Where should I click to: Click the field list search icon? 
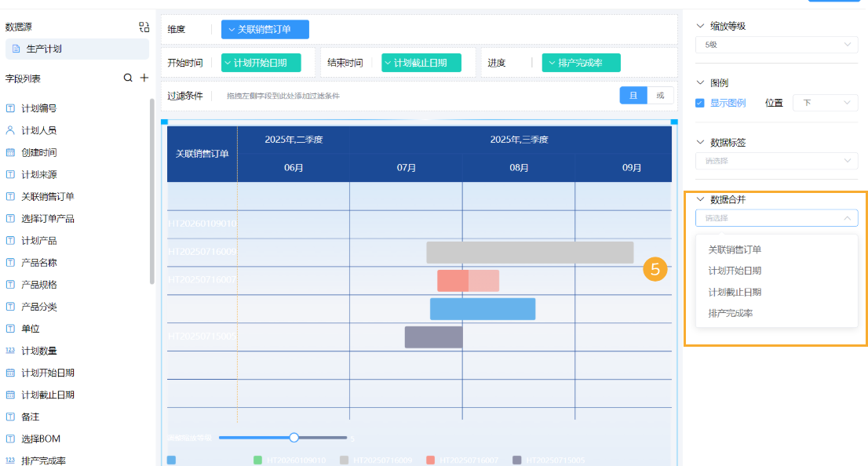[x=128, y=78]
